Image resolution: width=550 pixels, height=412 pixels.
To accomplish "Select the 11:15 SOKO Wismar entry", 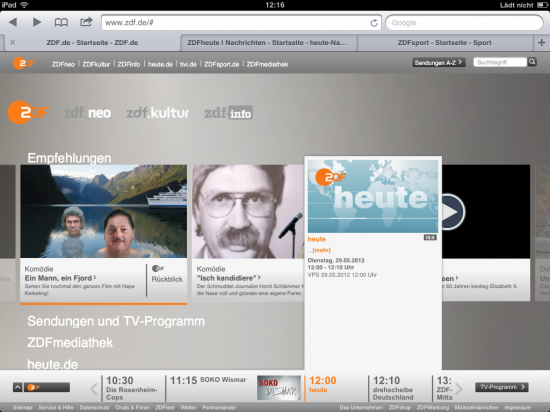I will pos(208,380).
